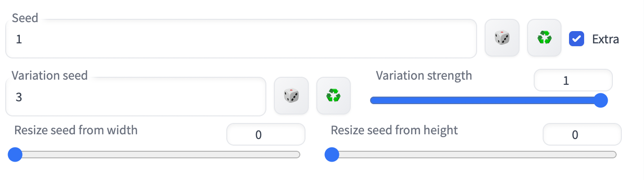644x180 pixels.
Task: Click the Resize seed from height number box
Action: click(x=582, y=135)
